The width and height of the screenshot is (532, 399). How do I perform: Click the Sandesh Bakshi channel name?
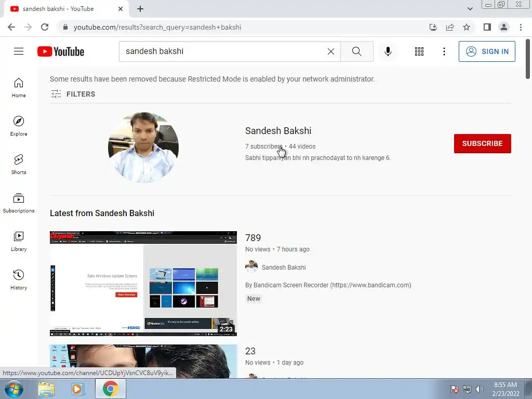(278, 130)
